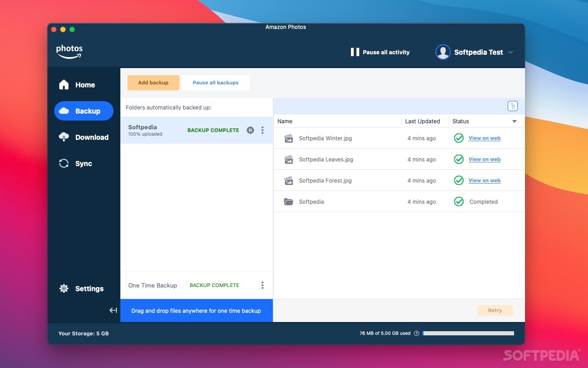Select the One Time Backup entry

(x=197, y=285)
